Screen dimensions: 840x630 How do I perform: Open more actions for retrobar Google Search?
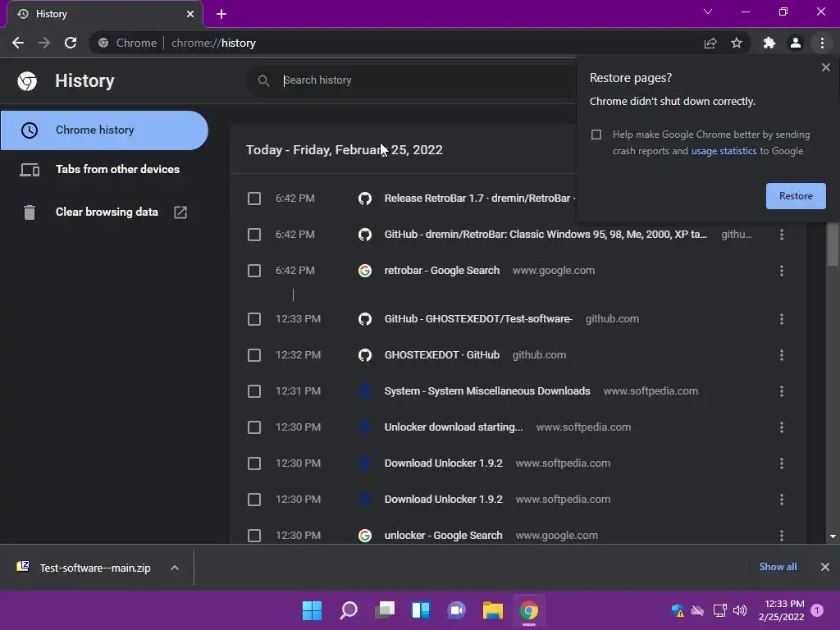[x=782, y=271]
